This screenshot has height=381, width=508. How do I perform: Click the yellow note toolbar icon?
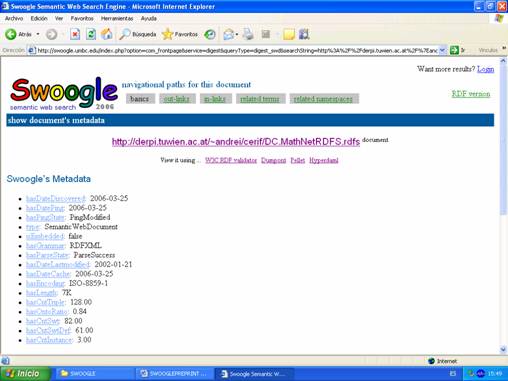click(289, 34)
